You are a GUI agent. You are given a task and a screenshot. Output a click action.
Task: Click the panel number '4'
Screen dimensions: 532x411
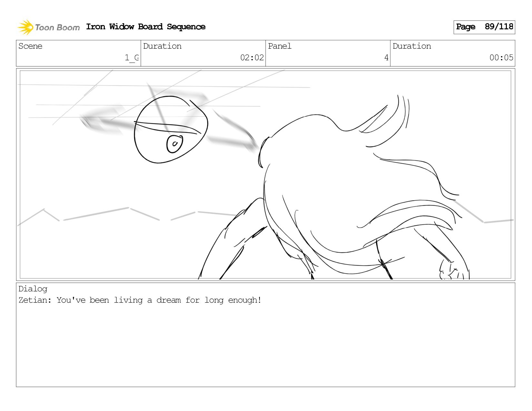pyautogui.click(x=386, y=58)
